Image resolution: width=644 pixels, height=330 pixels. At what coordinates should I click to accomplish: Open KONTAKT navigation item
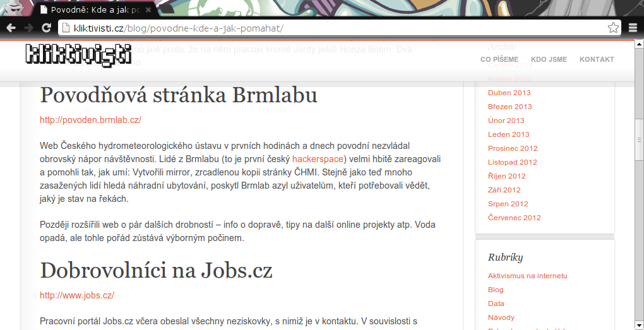point(597,59)
